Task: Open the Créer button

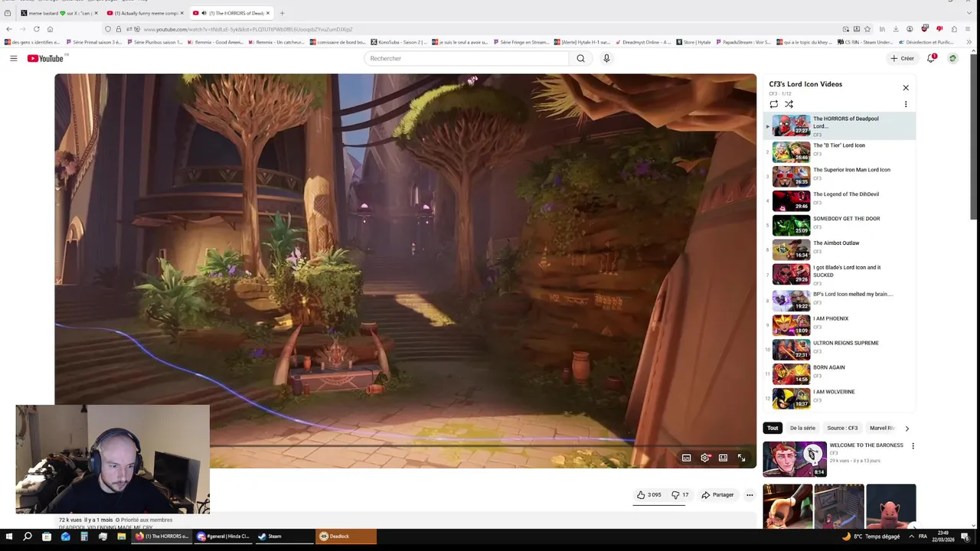Action: (x=902, y=58)
